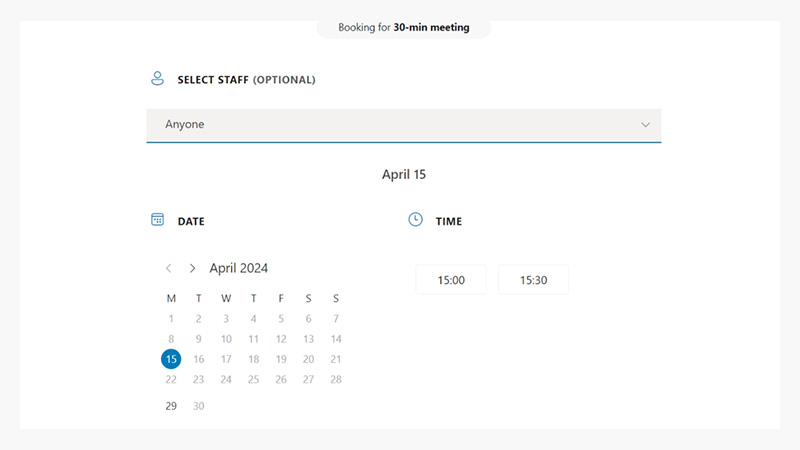The image size is (800, 450).
Task: Choose April 22 in the date grid
Action: (171, 379)
